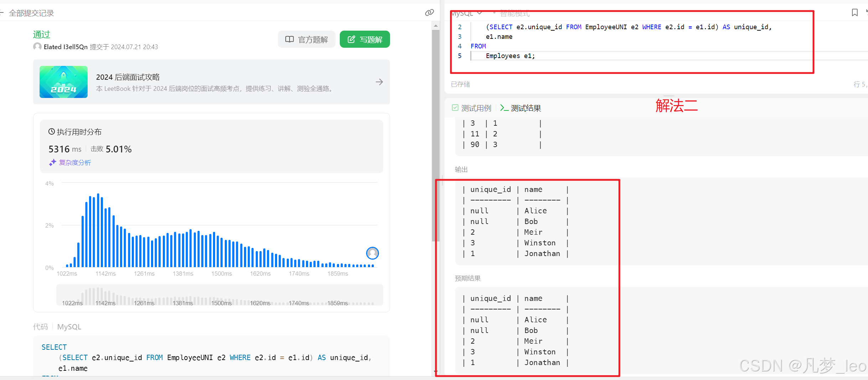868x380 pixels.
Task: Click the sparkle icon beside 复杂度分析
Action: [x=53, y=162]
